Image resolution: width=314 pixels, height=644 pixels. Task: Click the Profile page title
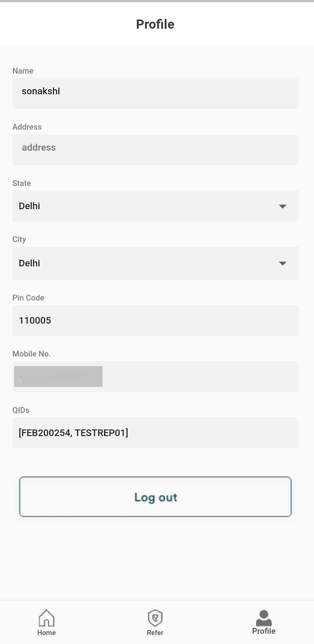[155, 24]
